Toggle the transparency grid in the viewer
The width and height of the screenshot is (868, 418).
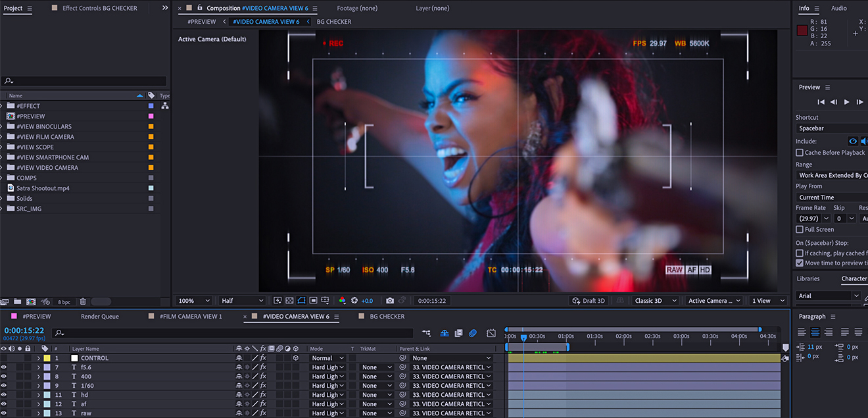pyautogui.click(x=289, y=301)
